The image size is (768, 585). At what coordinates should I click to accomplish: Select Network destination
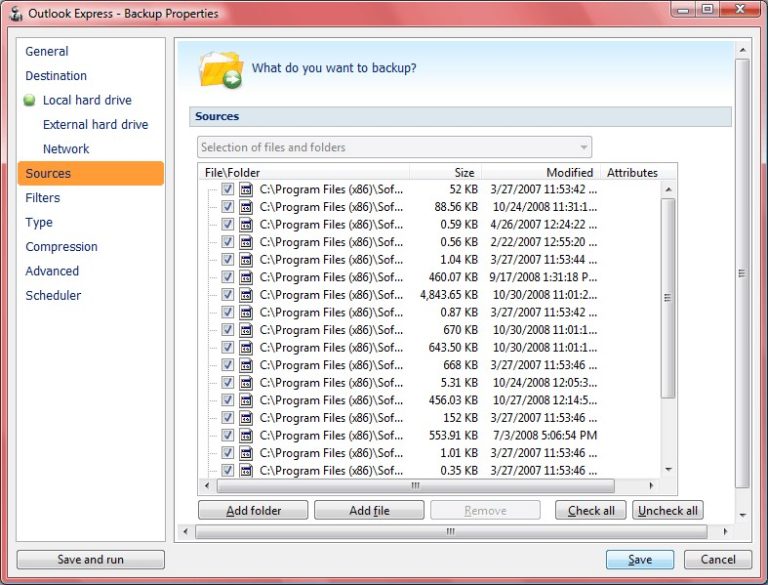[66, 149]
